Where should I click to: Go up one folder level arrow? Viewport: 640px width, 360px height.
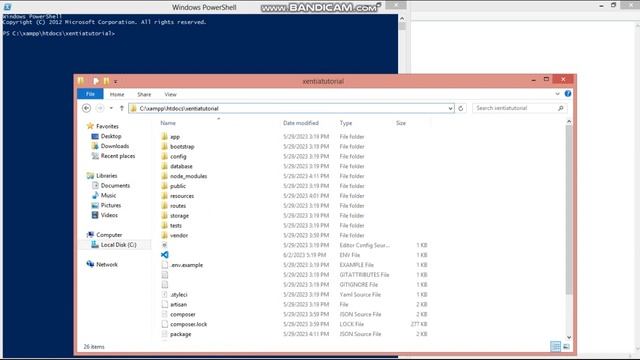click(x=122, y=108)
